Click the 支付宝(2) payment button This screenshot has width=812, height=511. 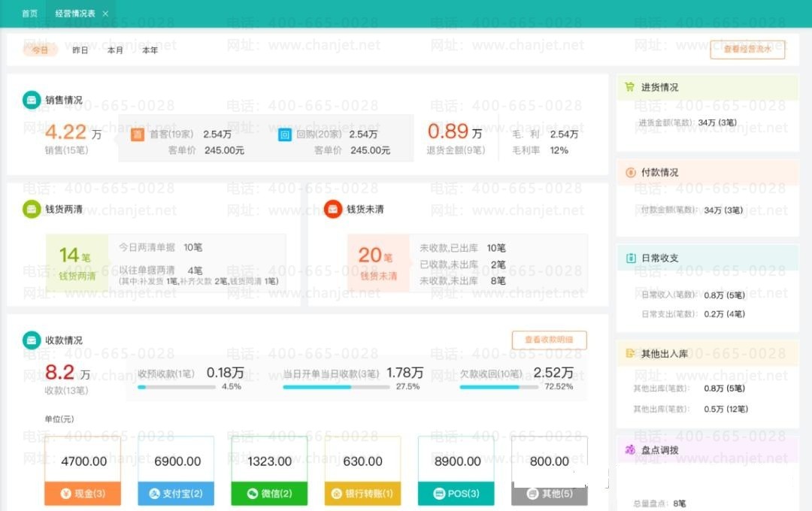click(x=176, y=494)
